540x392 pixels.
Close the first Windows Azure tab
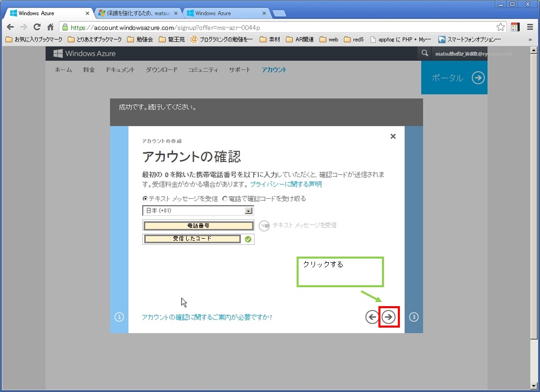[x=87, y=13]
